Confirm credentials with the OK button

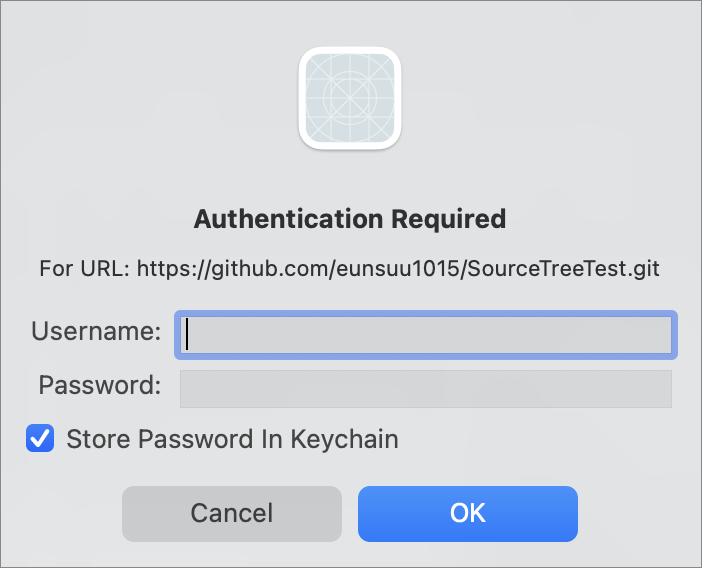click(468, 513)
